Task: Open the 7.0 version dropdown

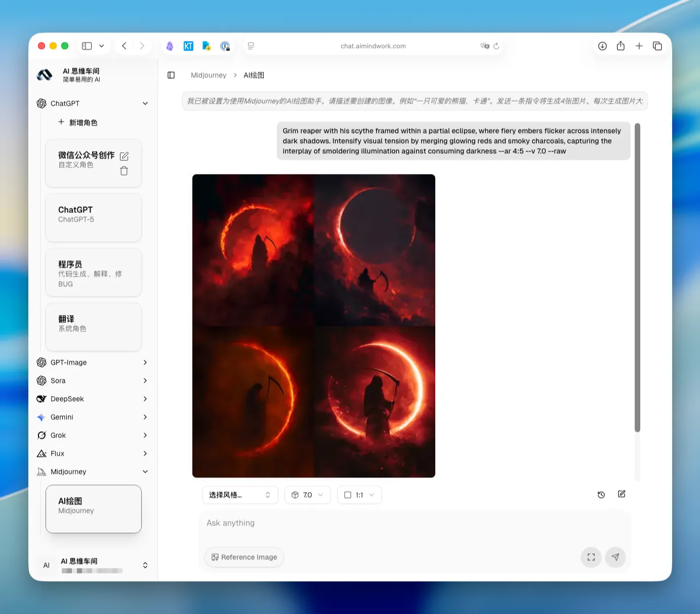Action: click(x=308, y=495)
